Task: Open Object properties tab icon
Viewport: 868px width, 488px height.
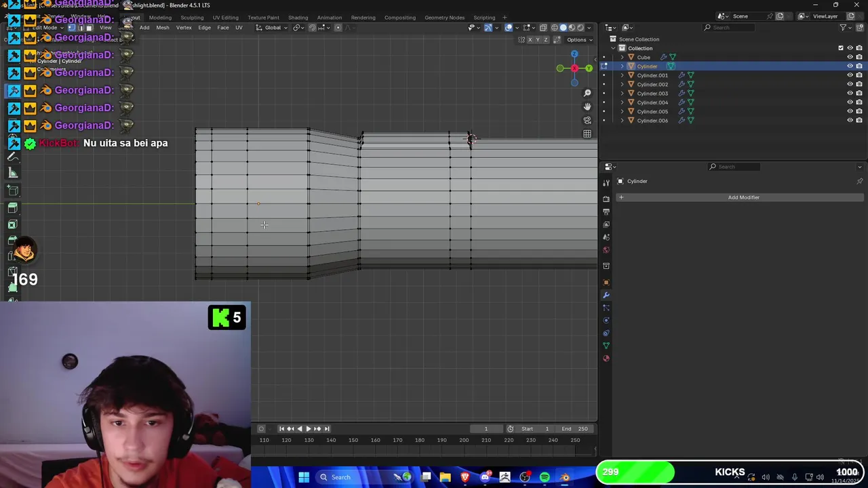Action: coord(606,283)
